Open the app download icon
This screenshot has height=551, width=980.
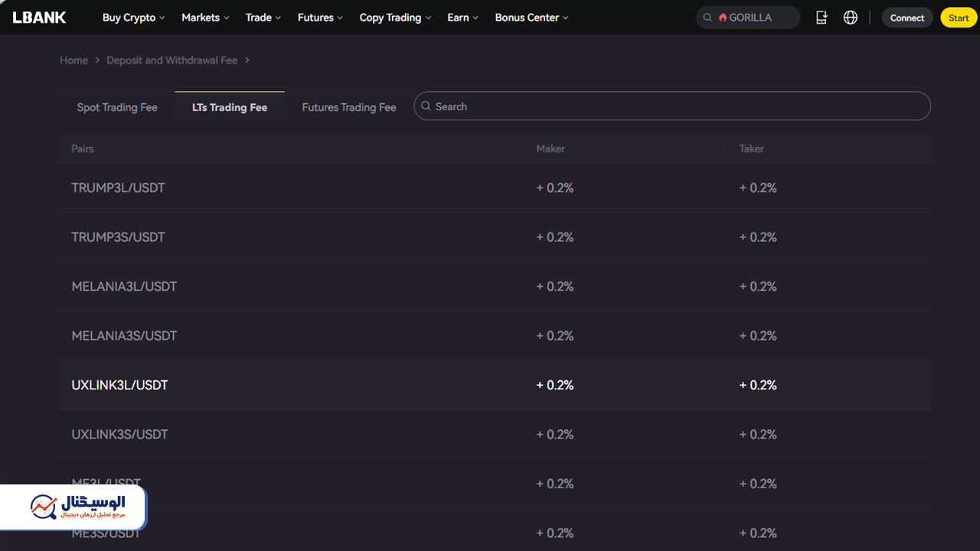click(x=822, y=18)
